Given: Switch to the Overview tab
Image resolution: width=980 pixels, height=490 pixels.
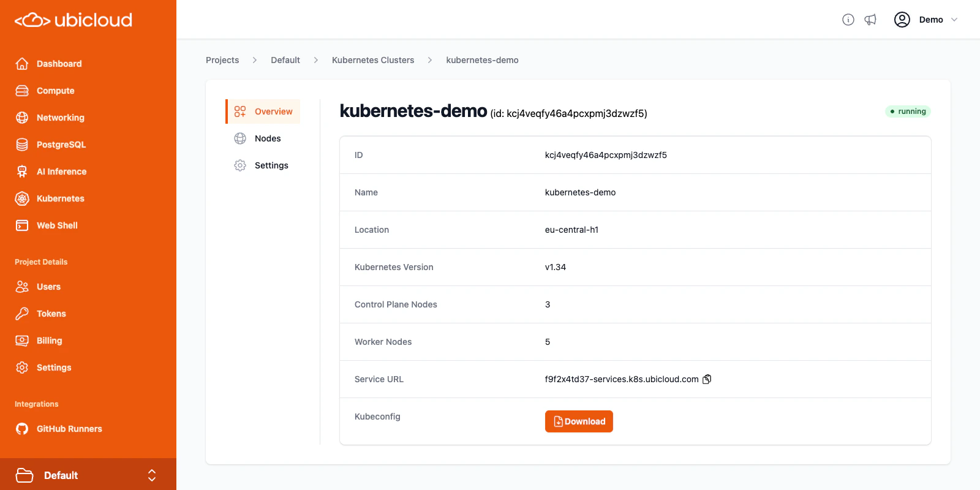Looking at the screenshot, I should (263, 111).
